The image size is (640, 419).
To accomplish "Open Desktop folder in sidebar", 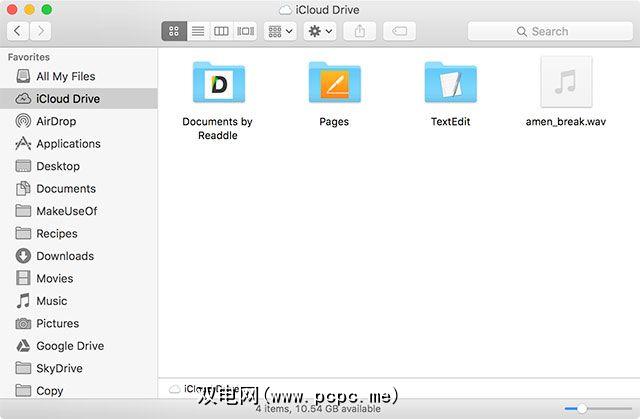I will point(78,166).
